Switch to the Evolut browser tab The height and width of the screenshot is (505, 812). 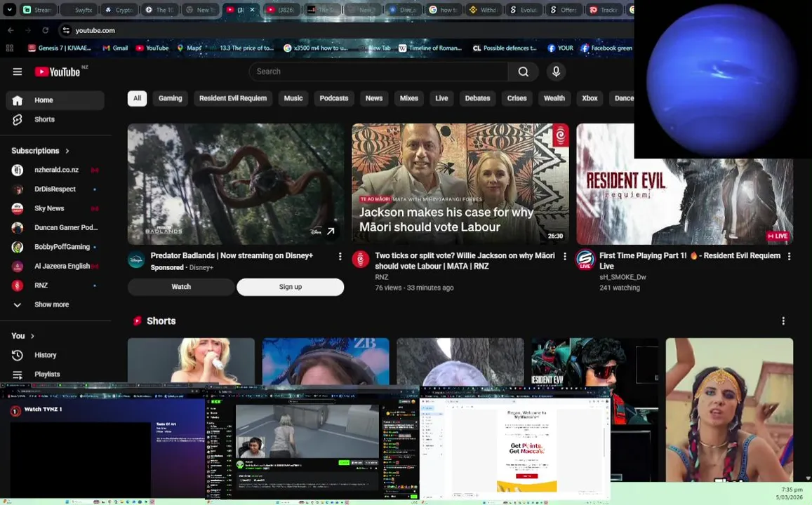point(524,10)
